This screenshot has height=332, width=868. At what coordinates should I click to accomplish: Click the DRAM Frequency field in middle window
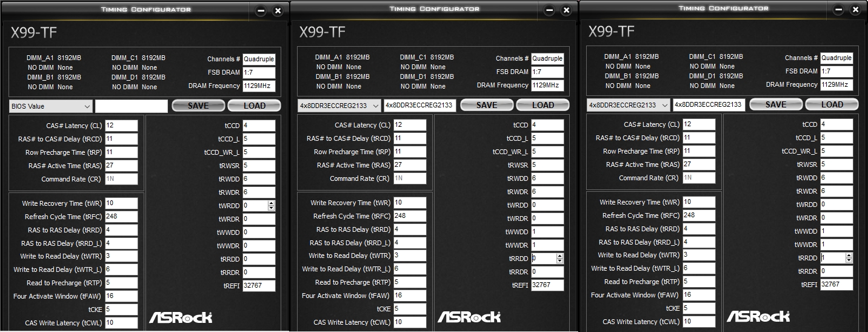pos(547,86)
